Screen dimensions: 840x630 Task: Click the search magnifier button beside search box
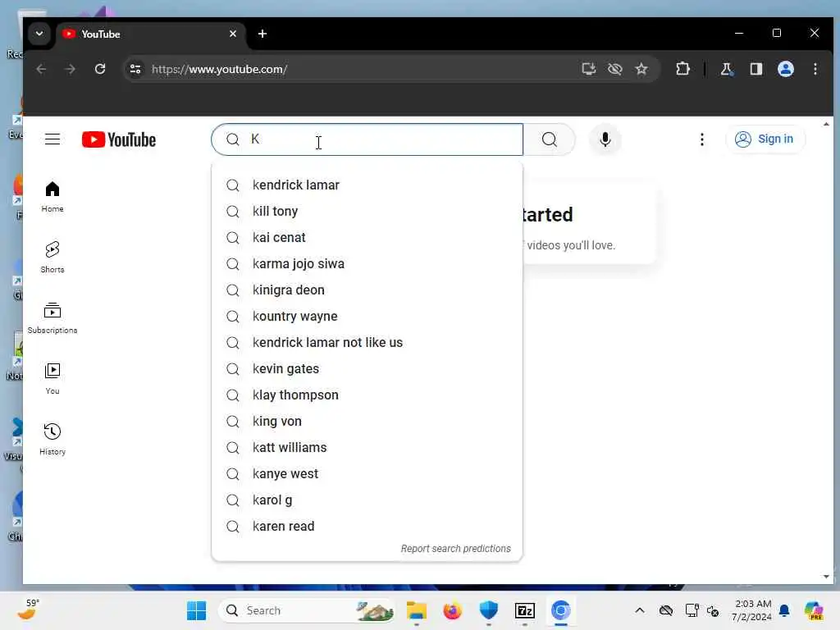[x=549, y=139]
